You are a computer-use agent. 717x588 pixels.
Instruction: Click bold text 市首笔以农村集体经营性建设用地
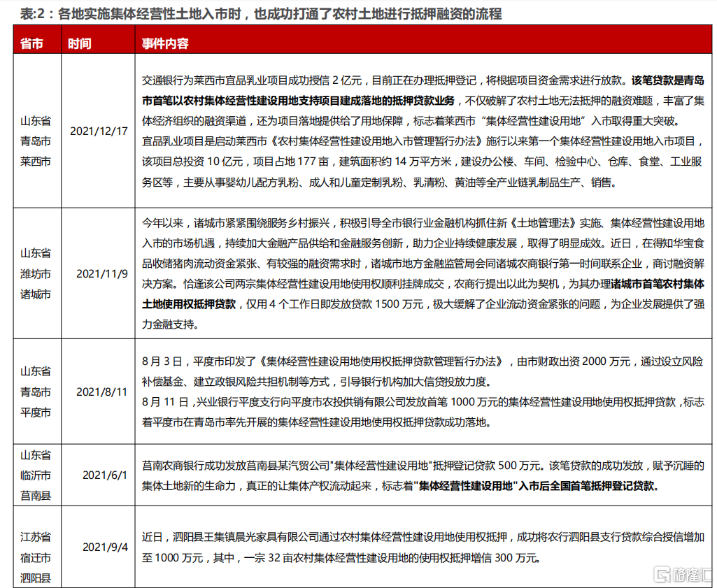298,101
